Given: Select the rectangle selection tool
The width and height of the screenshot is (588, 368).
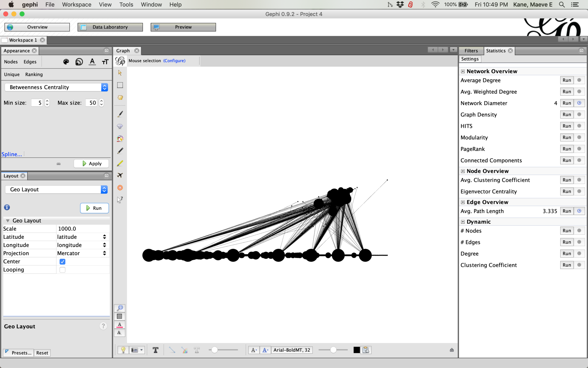Looking at the screenshot, I should (x=120, y=85).
